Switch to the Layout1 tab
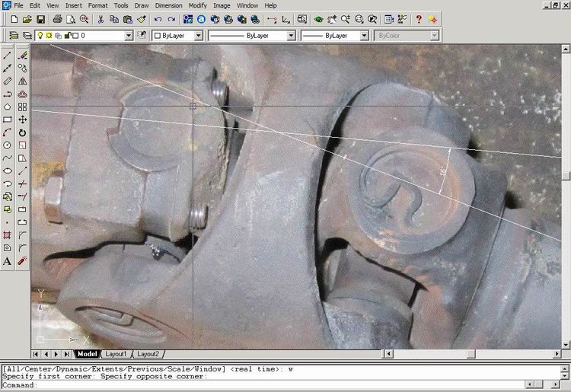Viewport: 571px width, 392px height. point(116,354)
